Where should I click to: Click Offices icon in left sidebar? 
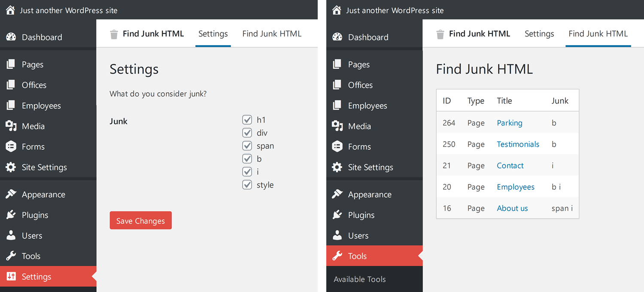coord(11,85)
